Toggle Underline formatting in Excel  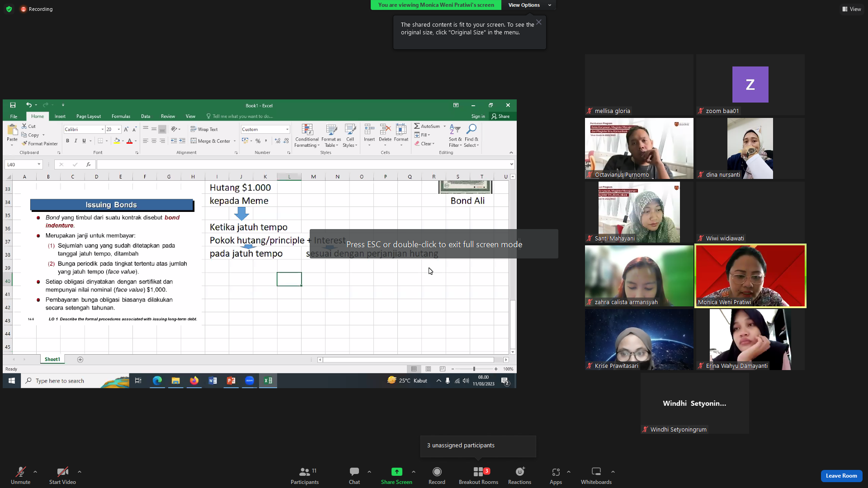click(84, 141)
